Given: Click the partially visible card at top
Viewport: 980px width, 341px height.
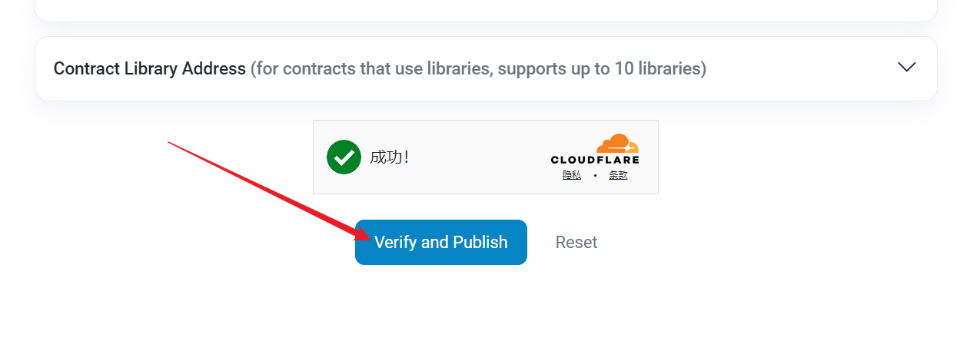Looking at the screenshot, I should [x=486, y=9].
